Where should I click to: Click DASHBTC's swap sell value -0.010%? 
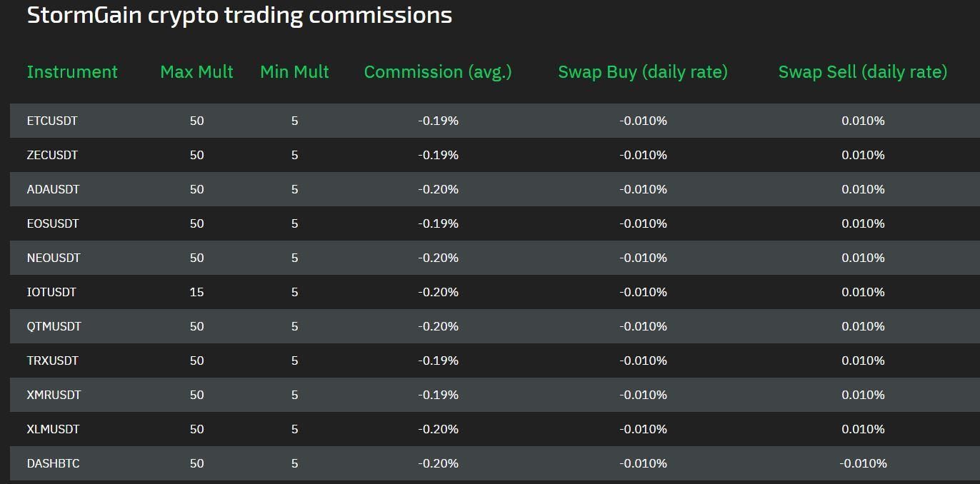click(863, 464)
